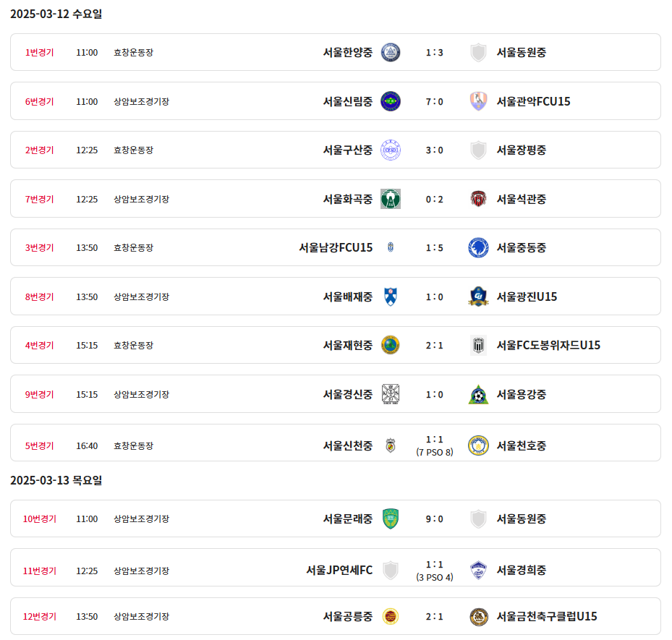Select the 1번경기 match label
This screenshot has height=640, width=672.
(x=40, y=52)
